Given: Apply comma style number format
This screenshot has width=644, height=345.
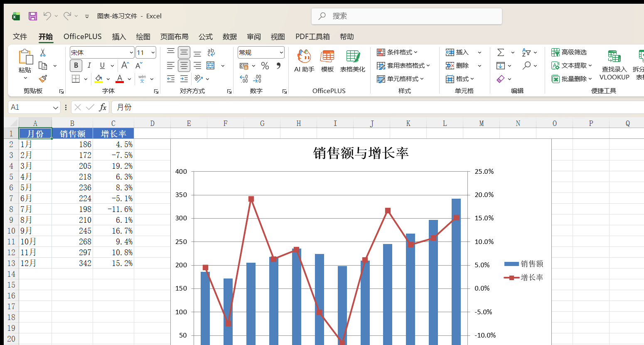Looking at the screenshot, I should 278,66.
